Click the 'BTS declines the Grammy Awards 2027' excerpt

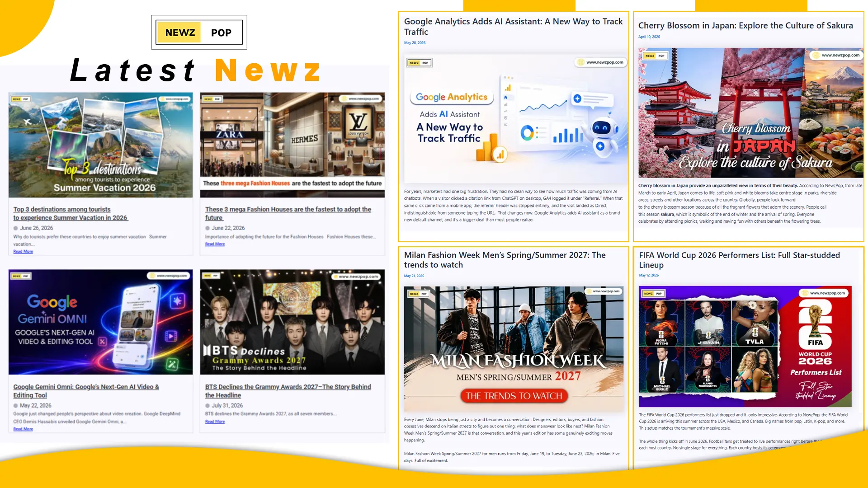[271, 414]
